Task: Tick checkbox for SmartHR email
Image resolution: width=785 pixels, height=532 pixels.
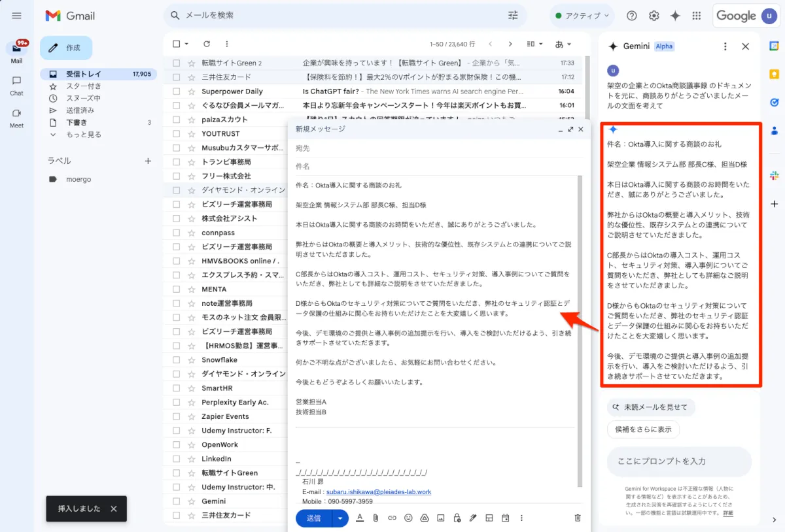Action: click(x=176, y=388)
